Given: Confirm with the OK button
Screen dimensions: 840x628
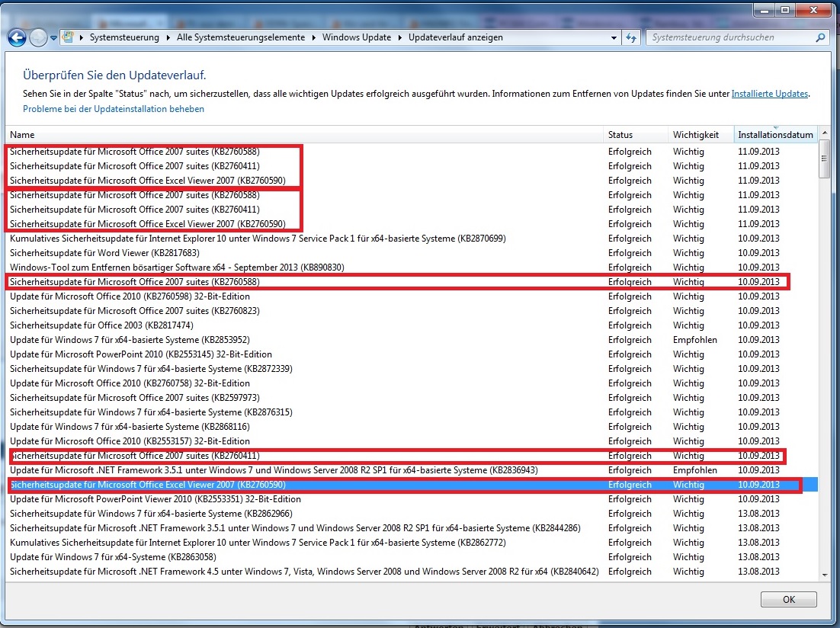Looking at the screenshot, I should (789, 599).
